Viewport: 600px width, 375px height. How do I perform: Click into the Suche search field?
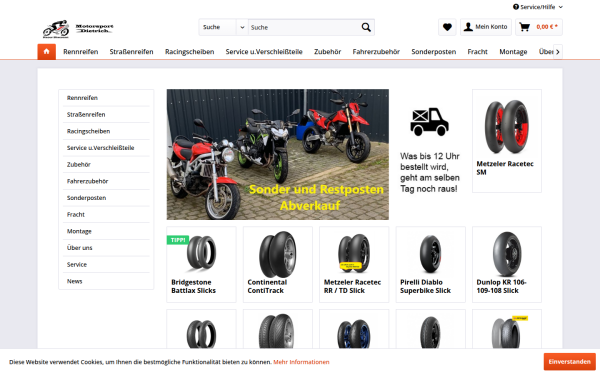pos(304,27)
